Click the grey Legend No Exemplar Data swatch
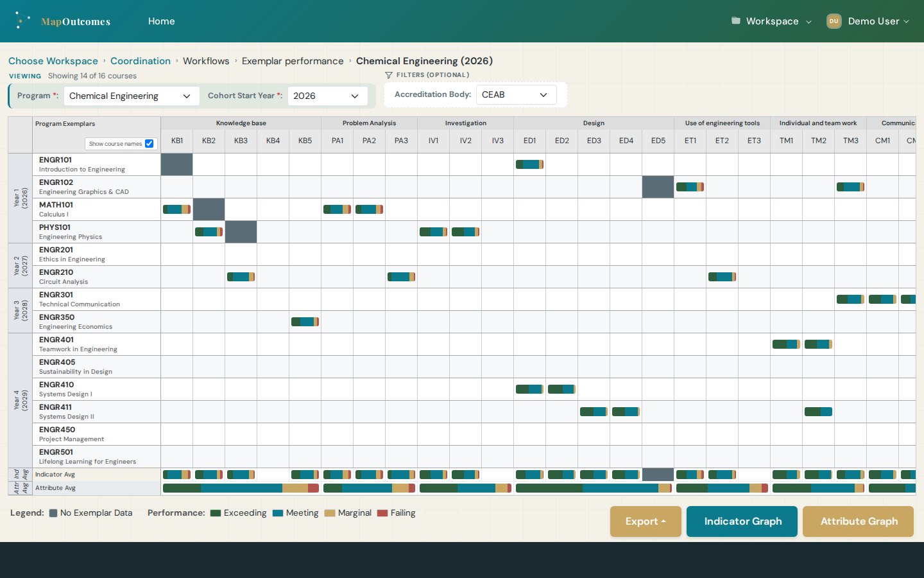The height and width of the screenshot is (578, 924). click(x=54, y=513)
